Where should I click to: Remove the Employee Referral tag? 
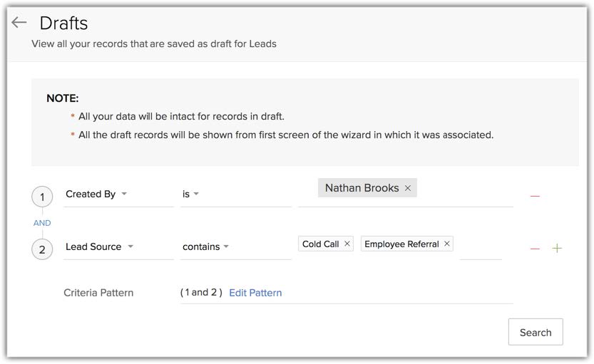447,244
